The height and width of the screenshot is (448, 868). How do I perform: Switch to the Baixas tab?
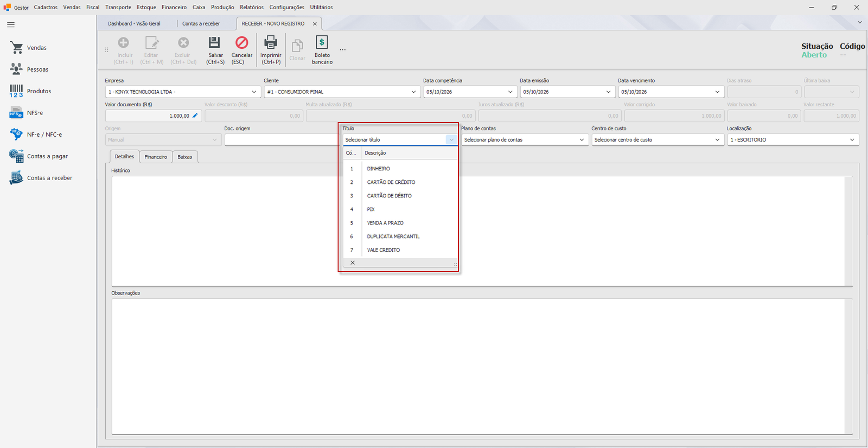click(x=185, y=157)
